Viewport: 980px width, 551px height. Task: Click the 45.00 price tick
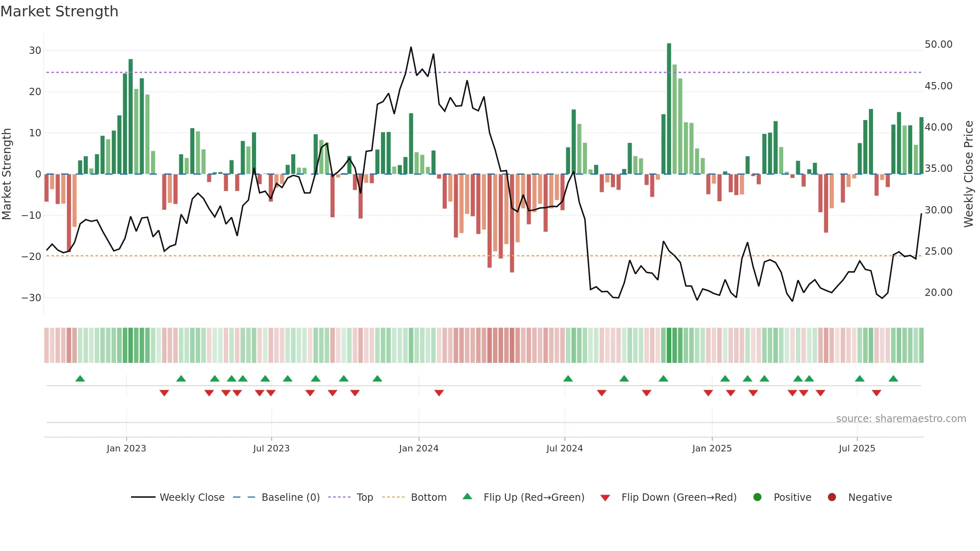[x=938, y=86]
